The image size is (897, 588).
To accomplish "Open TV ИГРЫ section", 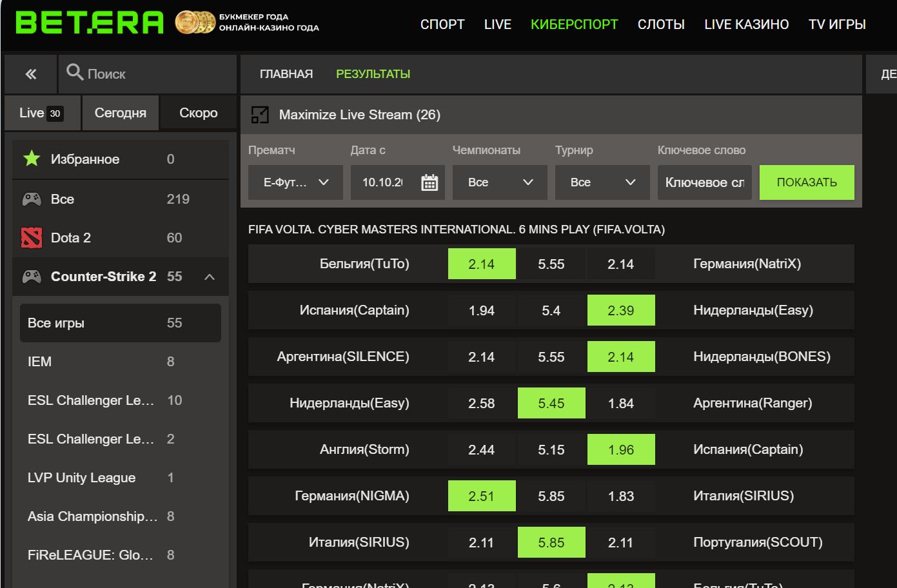I will click(x=837, y=24).
